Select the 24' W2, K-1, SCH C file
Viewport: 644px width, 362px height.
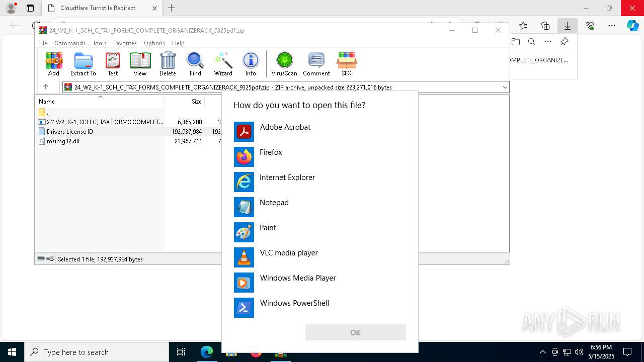point(105,122)
